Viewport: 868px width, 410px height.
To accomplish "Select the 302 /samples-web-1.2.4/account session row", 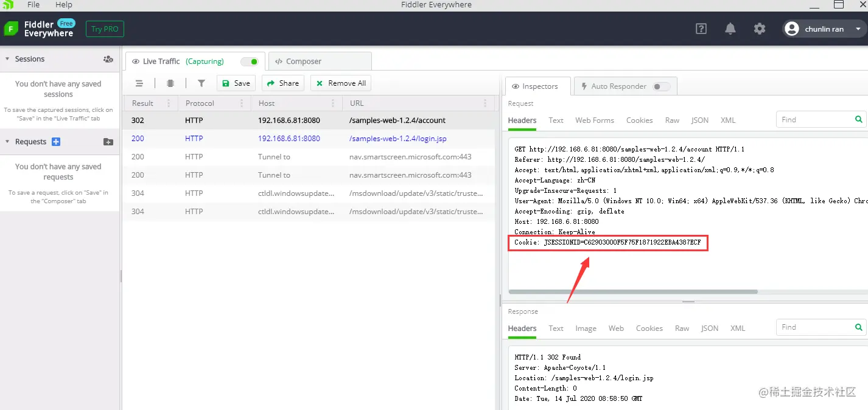I will point(310,120).
